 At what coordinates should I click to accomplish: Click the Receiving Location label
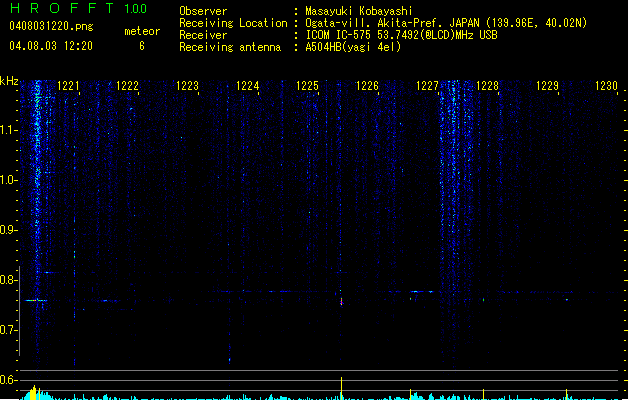233,23
